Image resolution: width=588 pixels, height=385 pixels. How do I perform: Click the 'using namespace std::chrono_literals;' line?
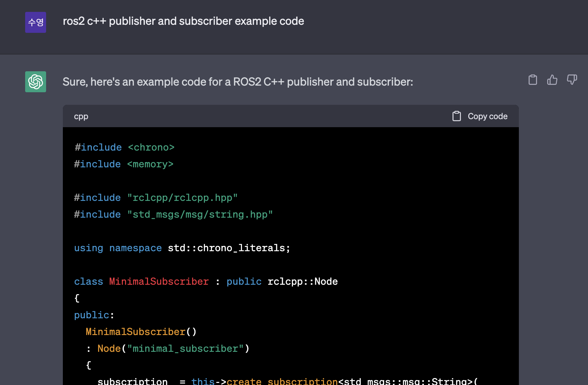(182, 248)
